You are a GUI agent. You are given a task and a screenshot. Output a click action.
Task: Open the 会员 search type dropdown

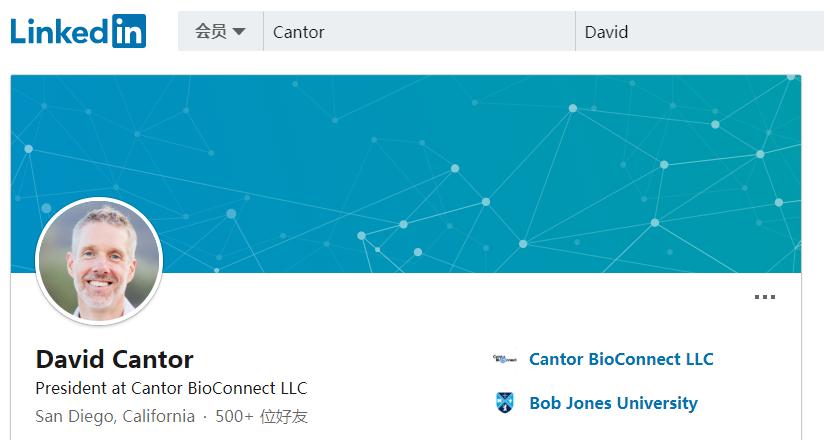click(211, 31)
